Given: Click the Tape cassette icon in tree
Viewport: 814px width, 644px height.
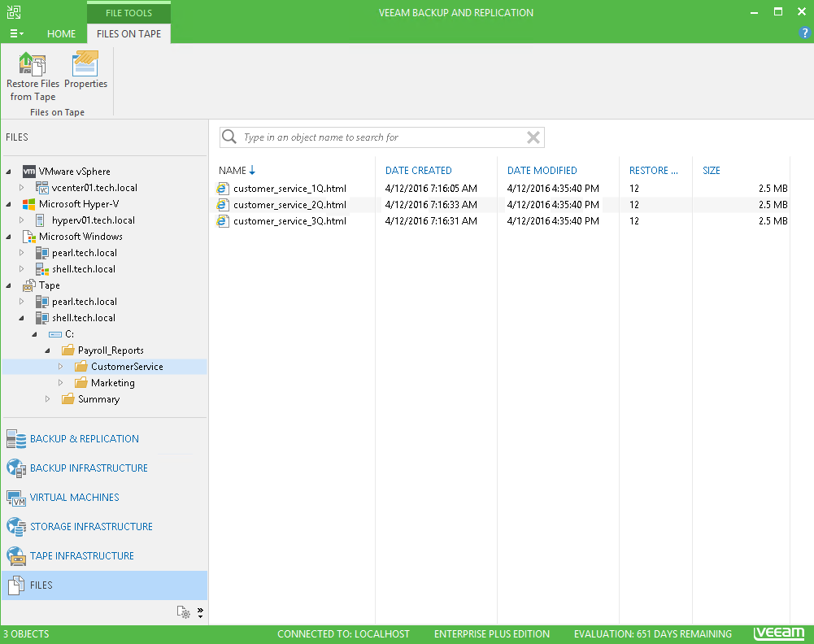Looking at the screenshot, I should tap(29, 286).
